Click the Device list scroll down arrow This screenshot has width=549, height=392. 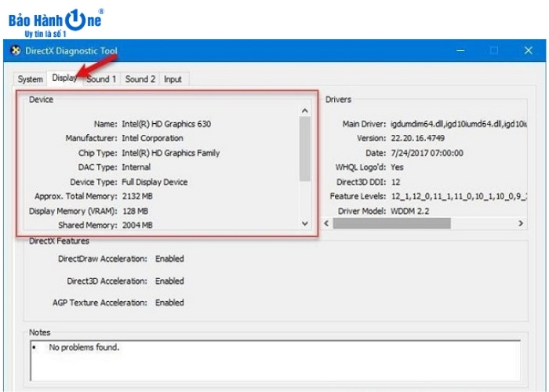305,223
